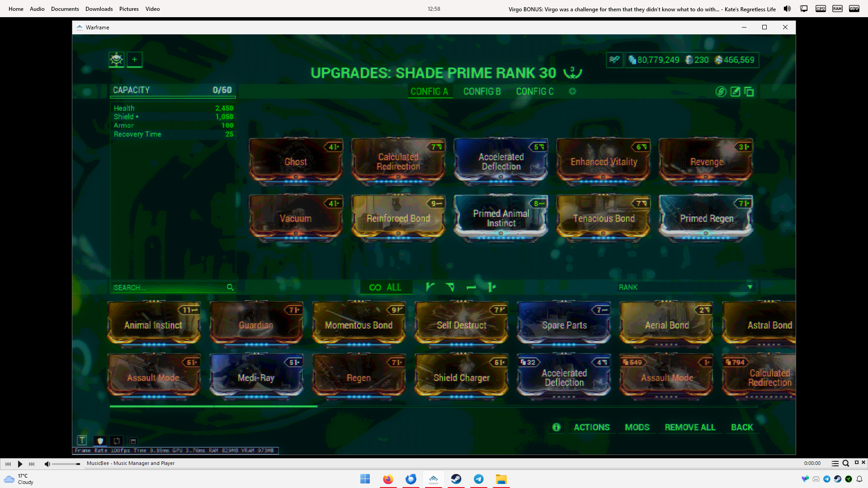Open the Documents menu in top bar
This screenshot has width=868, height=488.
65,9
